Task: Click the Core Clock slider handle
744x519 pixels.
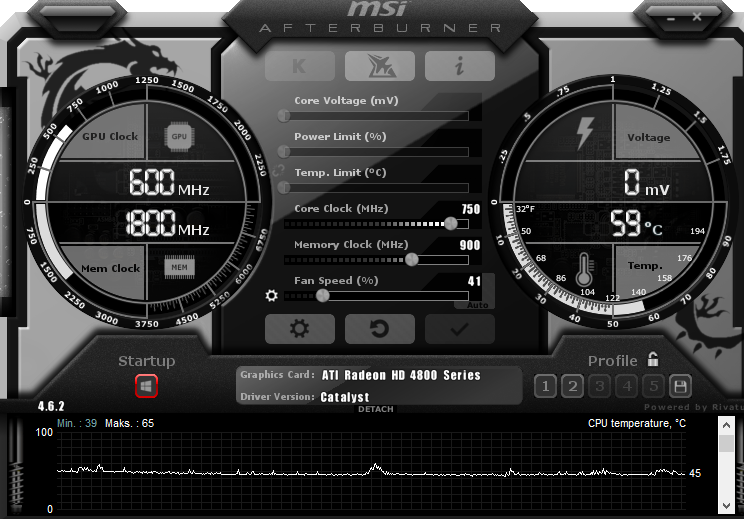Action: coord(451,223)
